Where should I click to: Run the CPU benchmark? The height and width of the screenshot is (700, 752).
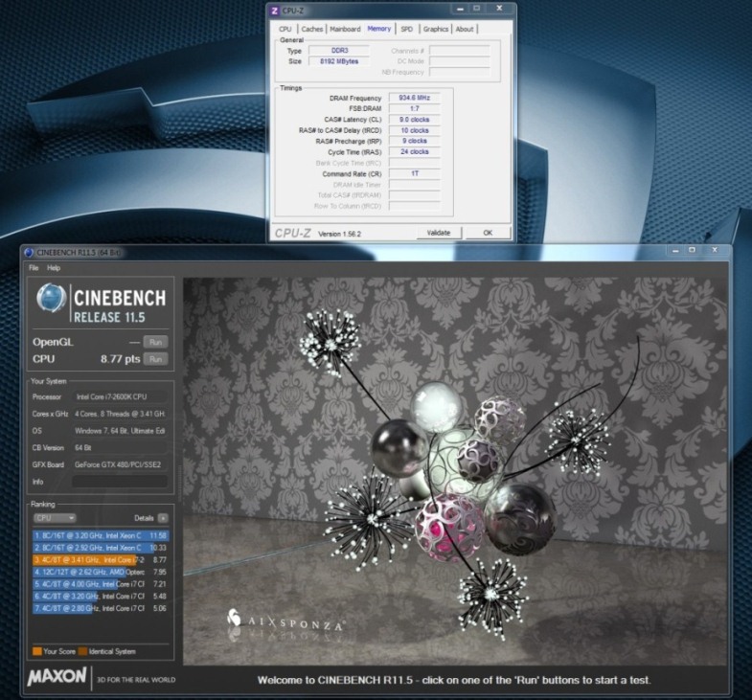pyautogui.click(x=155, y=359)
